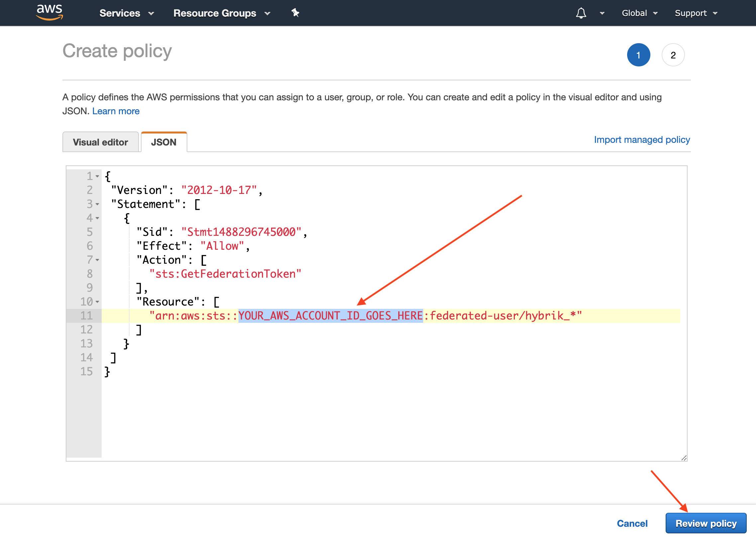Open the Support menu
This screenshot has width=756, height=540.
coord(696,13)
